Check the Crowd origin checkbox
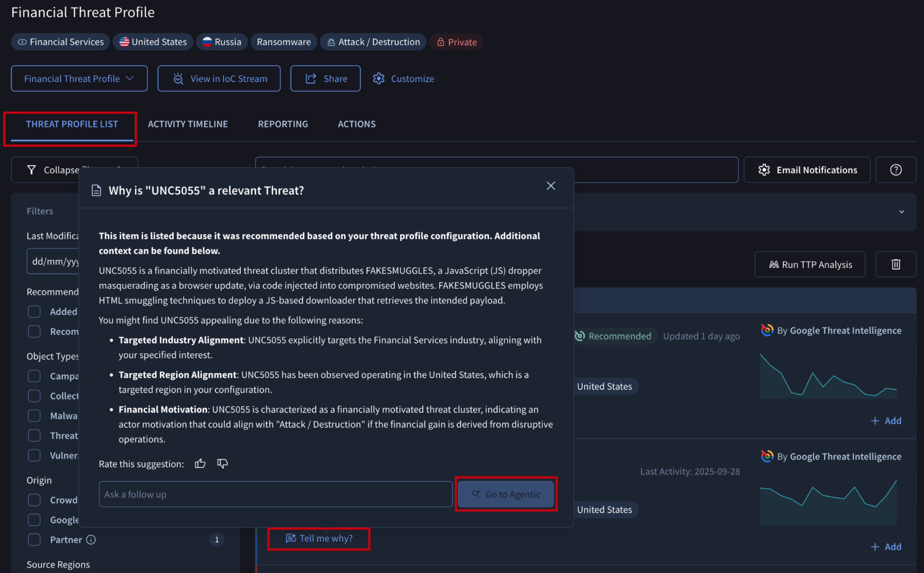924x573 pixels. 34,500
